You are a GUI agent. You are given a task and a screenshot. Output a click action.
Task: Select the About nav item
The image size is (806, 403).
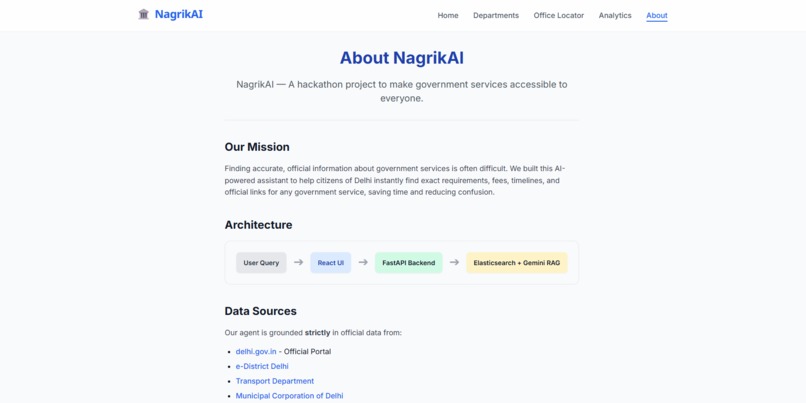click(x=656, y=15)
